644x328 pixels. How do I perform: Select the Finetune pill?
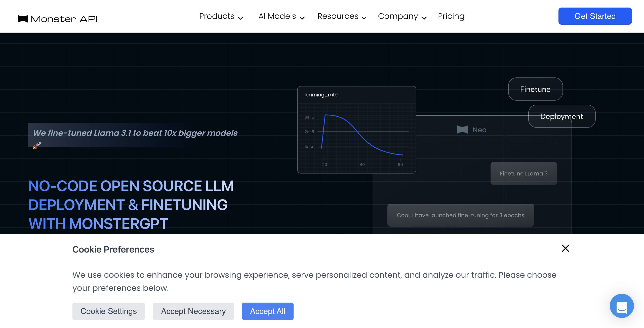pos(535,89)
